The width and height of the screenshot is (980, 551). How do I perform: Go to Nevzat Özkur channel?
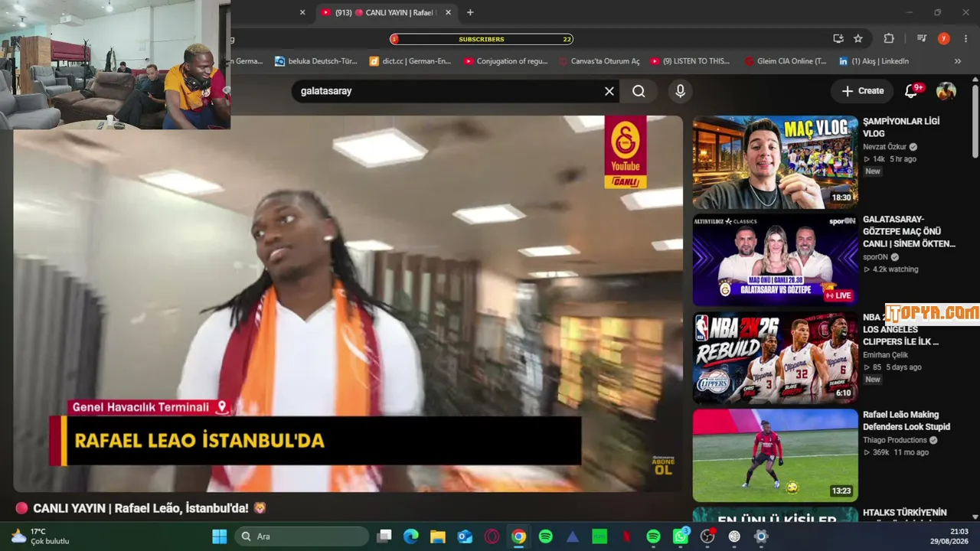pos(884,147)
